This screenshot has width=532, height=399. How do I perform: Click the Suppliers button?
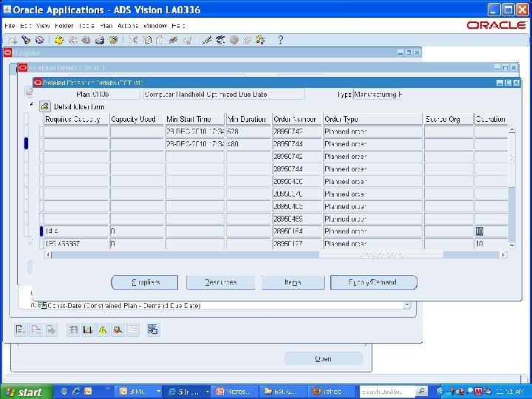pyautogui.click(x=145, y=282)
